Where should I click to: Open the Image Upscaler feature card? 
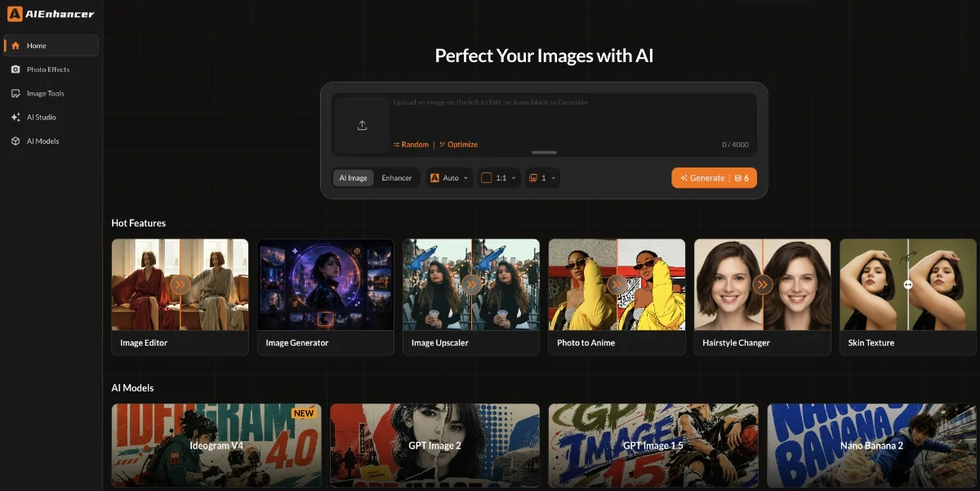click(x=471, y=297)
